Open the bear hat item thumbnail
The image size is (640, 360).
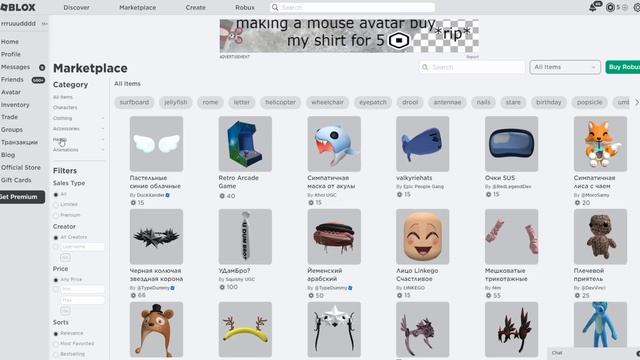(156, 329)
